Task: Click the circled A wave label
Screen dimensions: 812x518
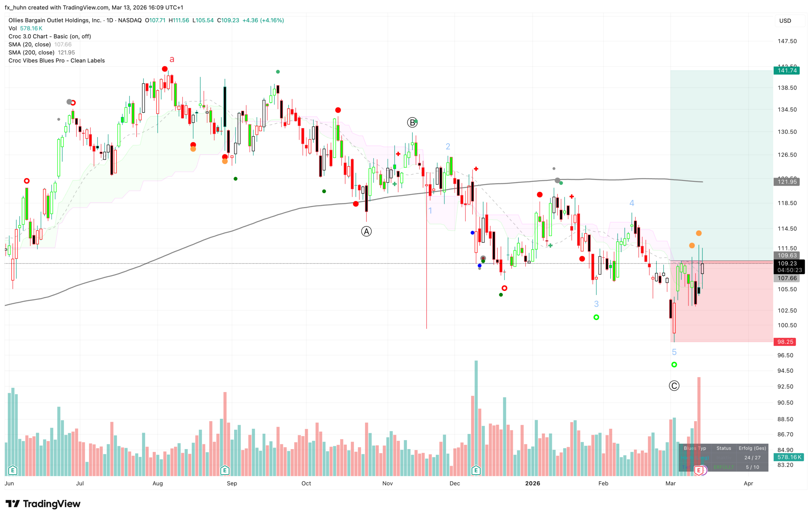Action: (366, 232)
